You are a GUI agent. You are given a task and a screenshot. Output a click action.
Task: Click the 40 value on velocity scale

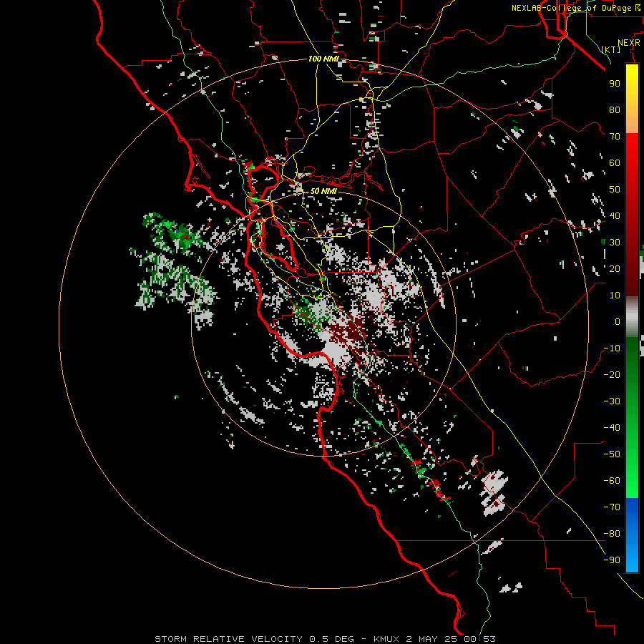pos(615,215)
